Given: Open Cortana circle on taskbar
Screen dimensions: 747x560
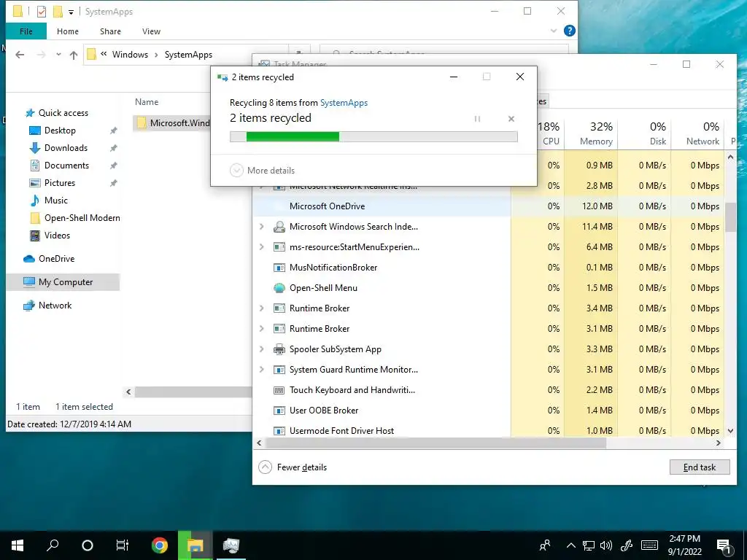Looking at the screenshot, I should 88,545.
